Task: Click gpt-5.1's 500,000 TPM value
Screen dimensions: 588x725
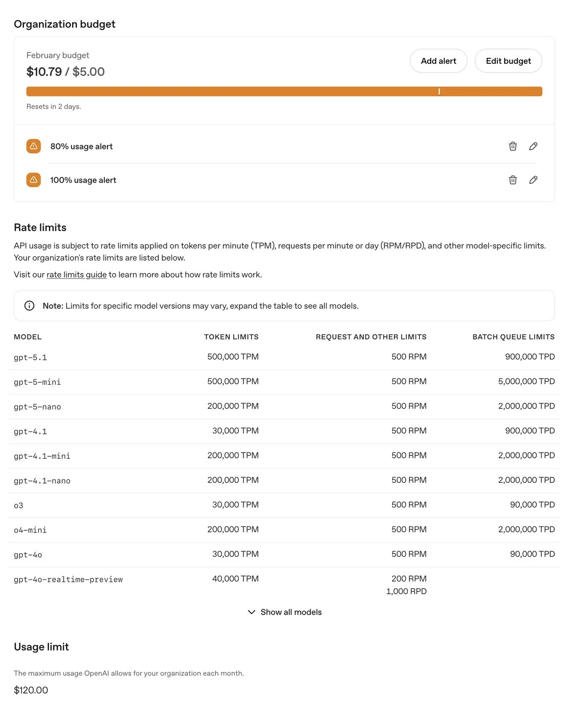Action: (x=233, y=357)
